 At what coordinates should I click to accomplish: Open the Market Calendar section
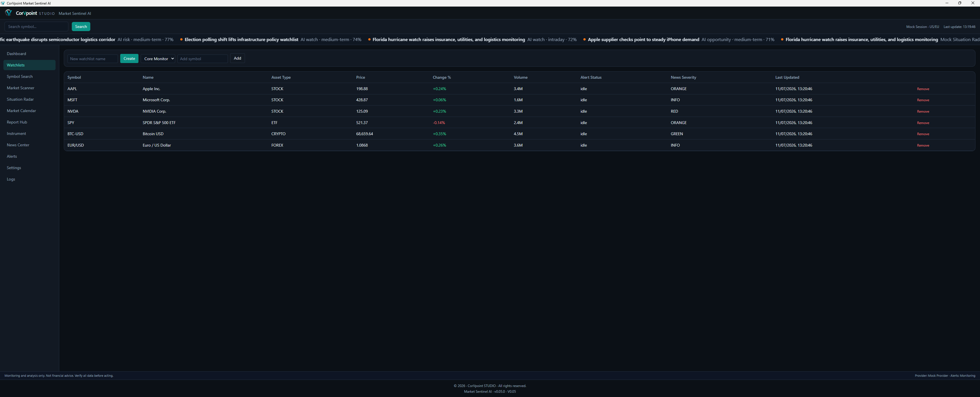tap(29, 111)
